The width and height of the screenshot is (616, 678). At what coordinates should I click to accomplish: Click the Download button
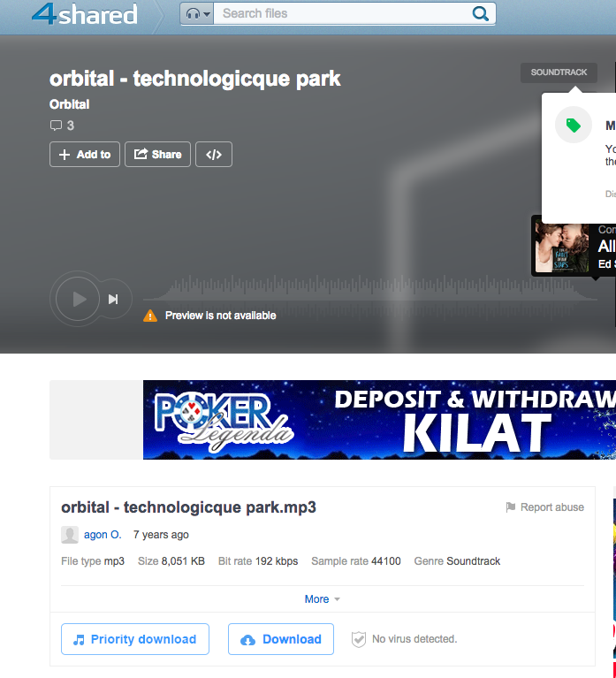(281, 639)
